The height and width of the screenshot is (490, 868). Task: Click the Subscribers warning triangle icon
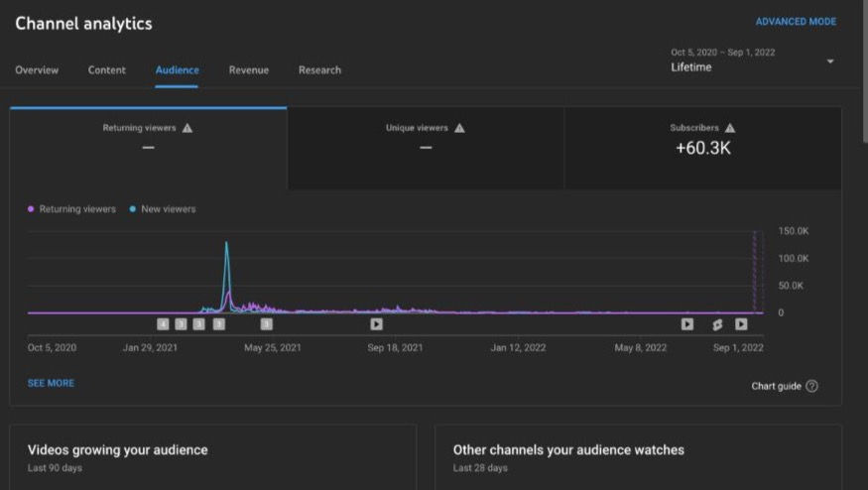point(730,128)
